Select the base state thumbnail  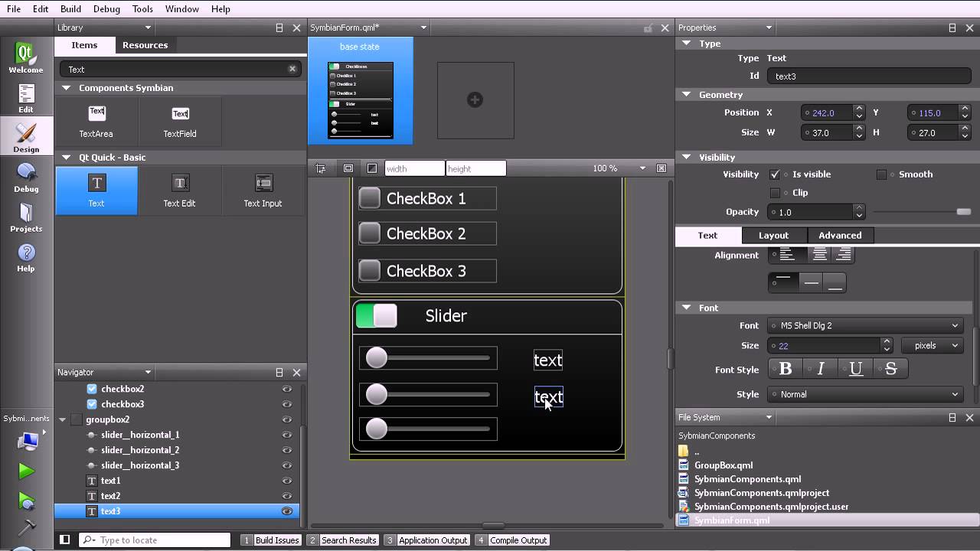(360, 90)
